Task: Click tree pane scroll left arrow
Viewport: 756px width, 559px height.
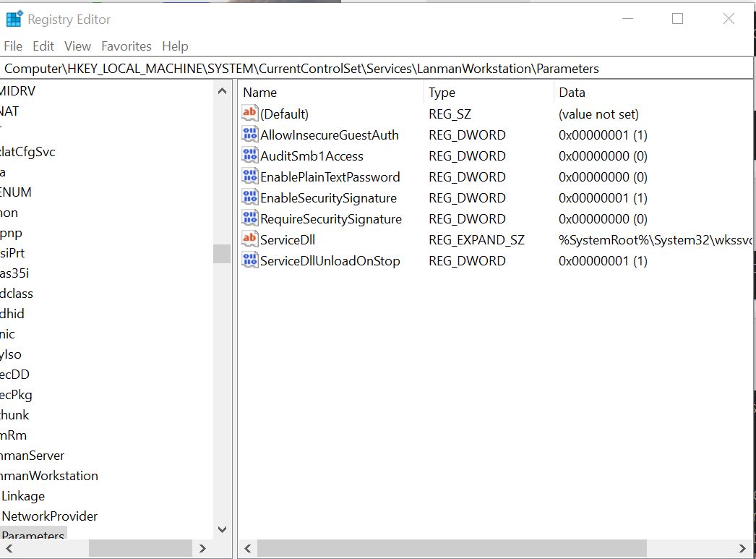Action: pyautogui.click(x=9, y=548)
